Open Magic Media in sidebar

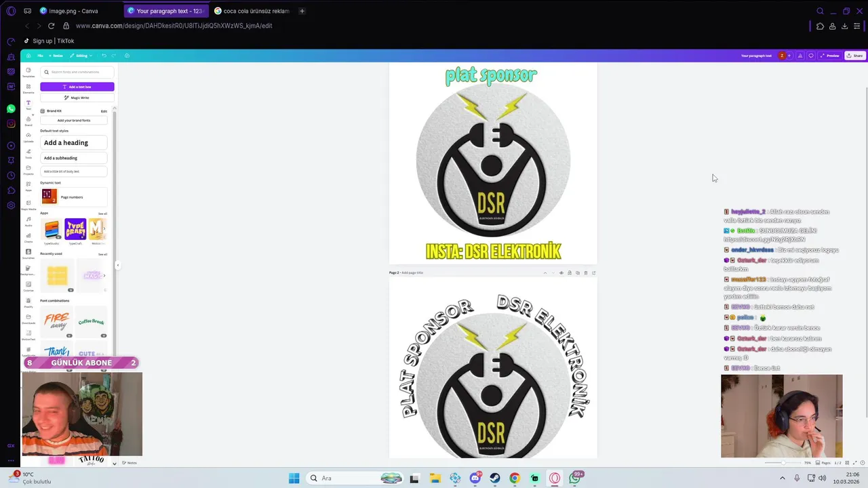point(28,205)
